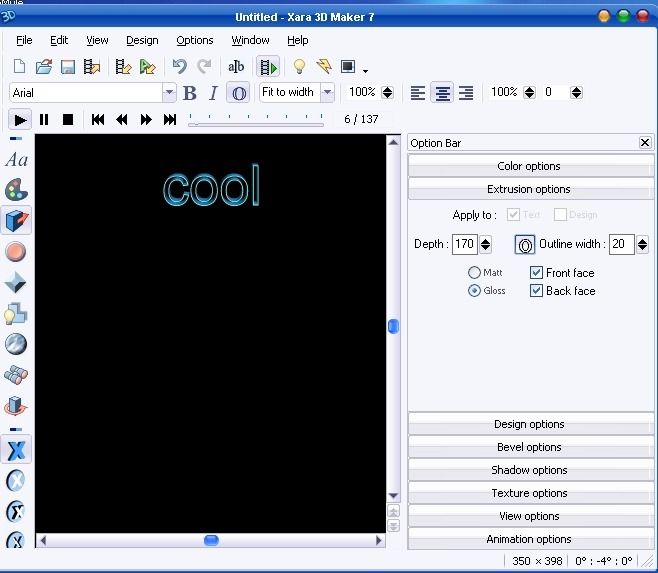
Task: Open the display frame dropdown arrow
Action: click(366, 71)
